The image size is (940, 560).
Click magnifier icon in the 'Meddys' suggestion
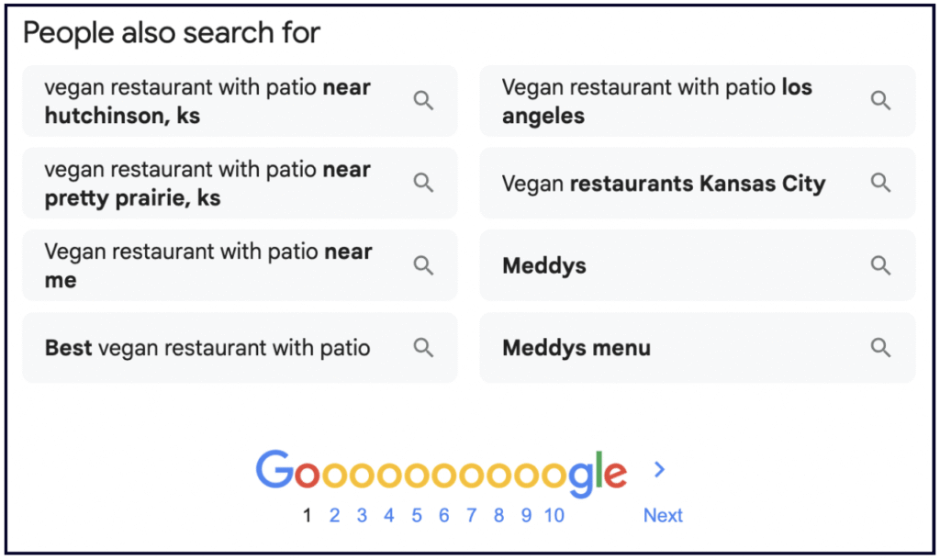(x=880, y=266)
